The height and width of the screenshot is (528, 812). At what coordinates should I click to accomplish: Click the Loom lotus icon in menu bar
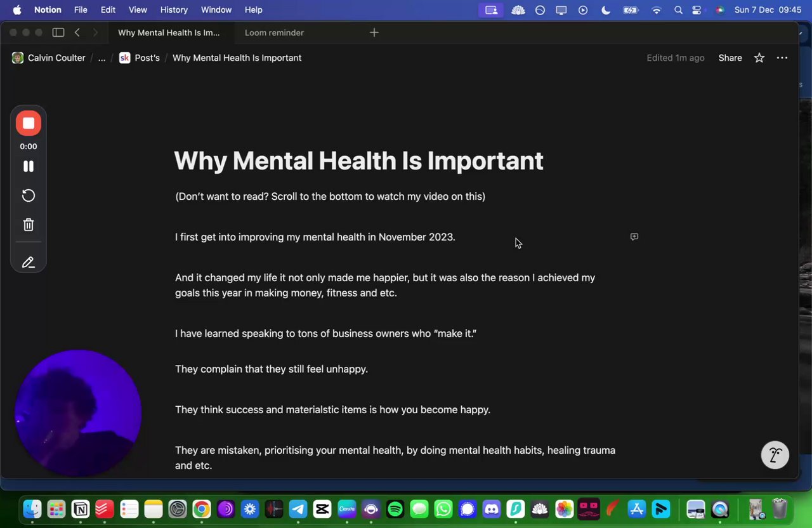point(518,10)
